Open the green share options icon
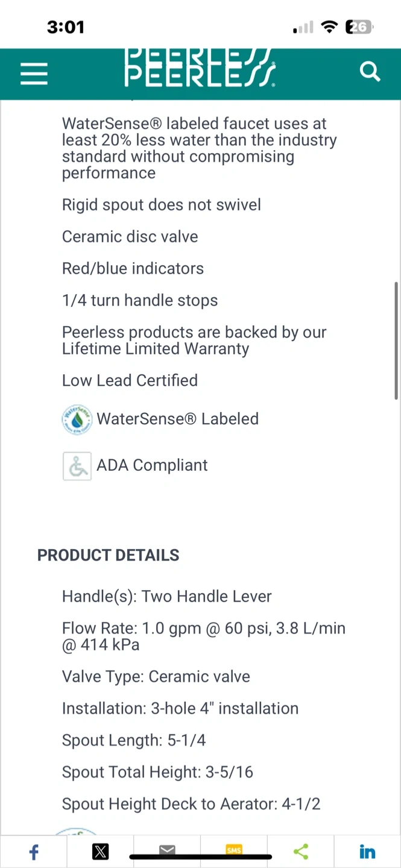This screenshot has height=868, width=401. click(x=300, y=852)
